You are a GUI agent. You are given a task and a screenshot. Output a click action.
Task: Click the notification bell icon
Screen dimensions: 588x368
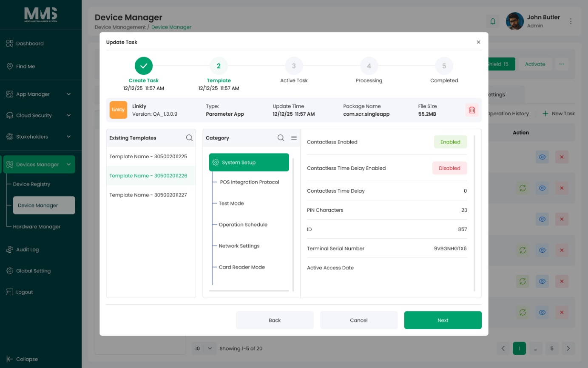(493, 21)
